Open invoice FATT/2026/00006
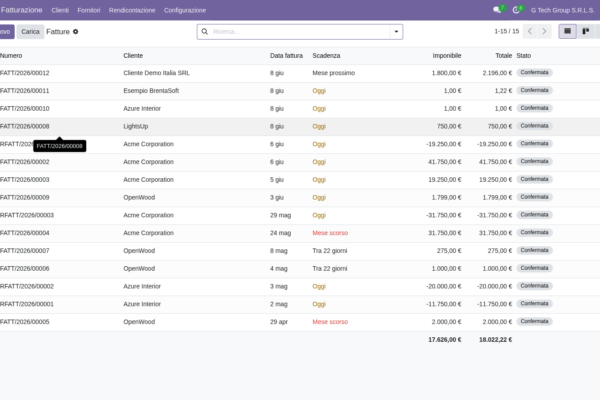Viewport: 600px width, 400px height. (x=25, y=268)
